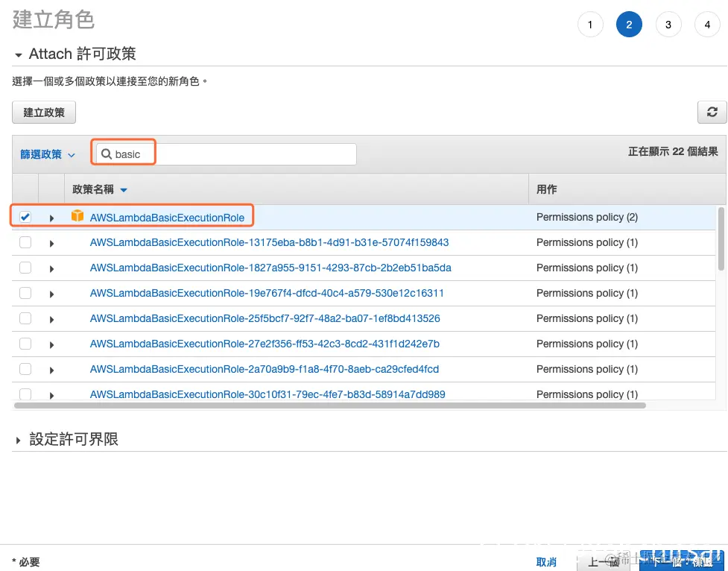The width and height of the screenshot is (728, 571).
Task: Open policy link ending 2b2eb51ba5da
Action: click(x=270, y=268)
